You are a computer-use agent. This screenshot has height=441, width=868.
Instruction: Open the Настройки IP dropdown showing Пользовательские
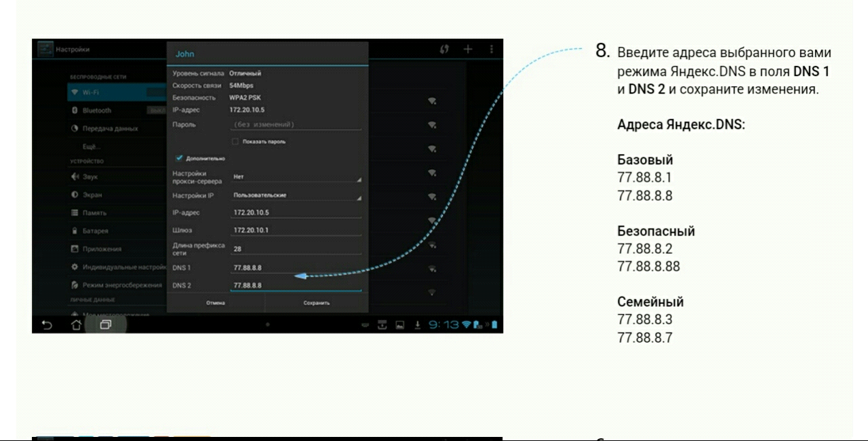296,195
